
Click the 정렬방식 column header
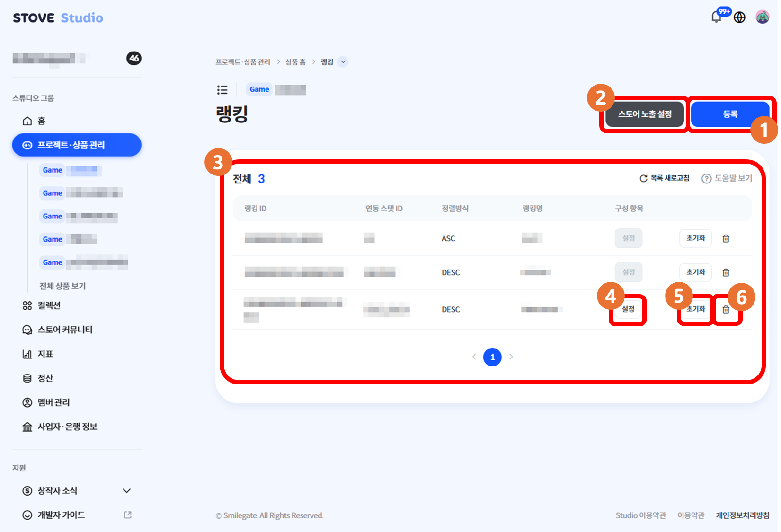(455, 209)
